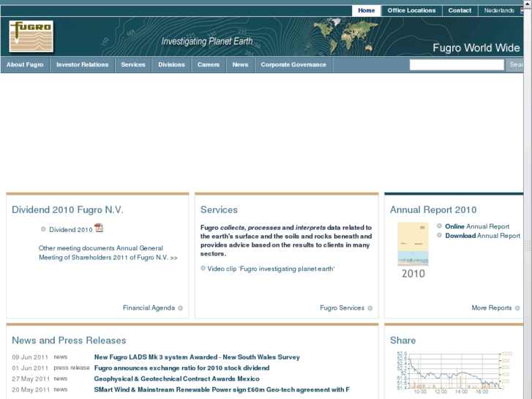Open the About Fugro menu
The width and height of the screenshot is (532, 399).
point(25,65)
